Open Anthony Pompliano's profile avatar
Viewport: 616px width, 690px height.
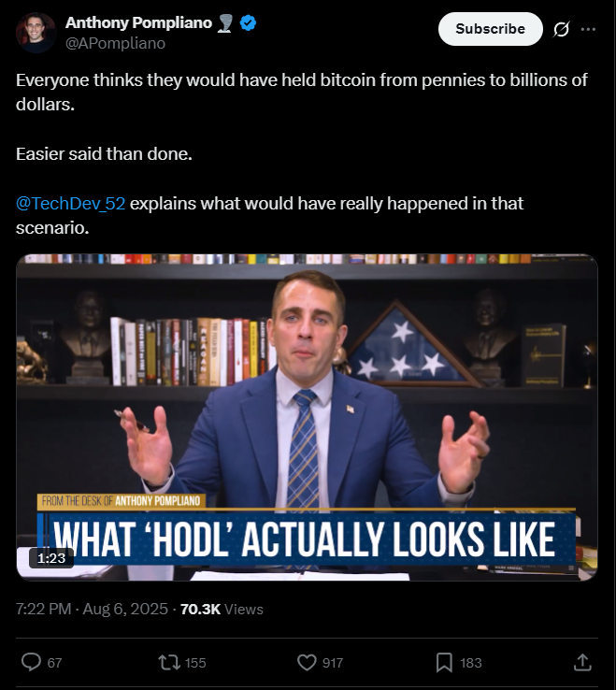tap(36, 33)
